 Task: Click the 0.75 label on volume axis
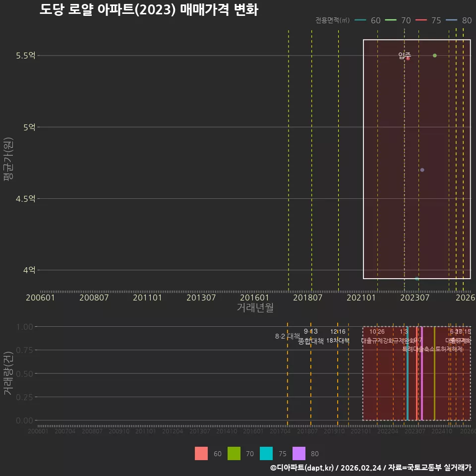pos(24,351)
